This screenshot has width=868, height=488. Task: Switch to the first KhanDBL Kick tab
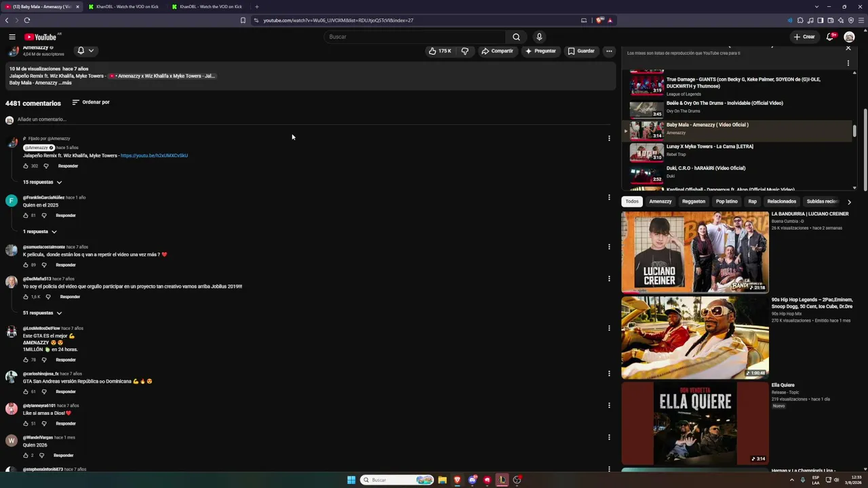[126, 7]
